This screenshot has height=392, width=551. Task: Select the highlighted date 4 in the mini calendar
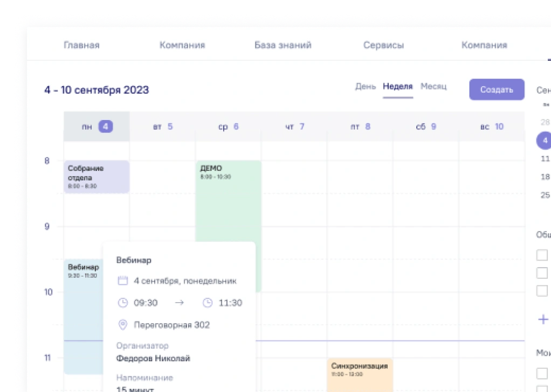coord(545,141)
